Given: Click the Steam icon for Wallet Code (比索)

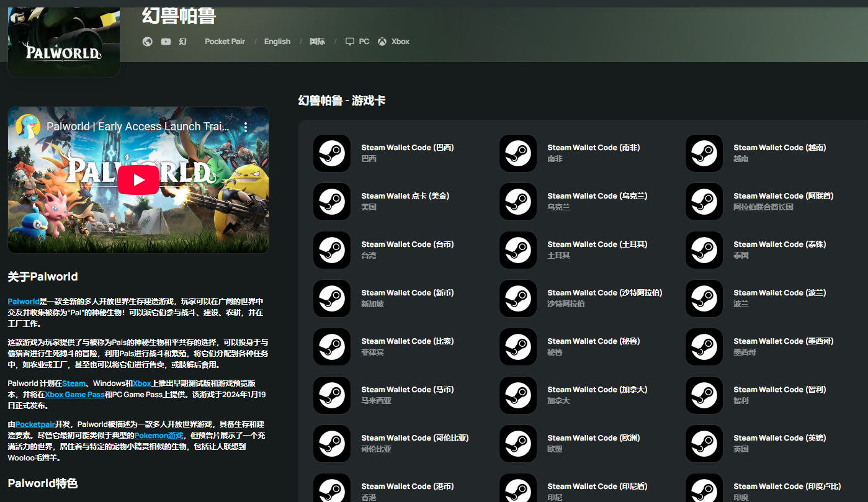Looking at the screenshot, I should (332, 347).
